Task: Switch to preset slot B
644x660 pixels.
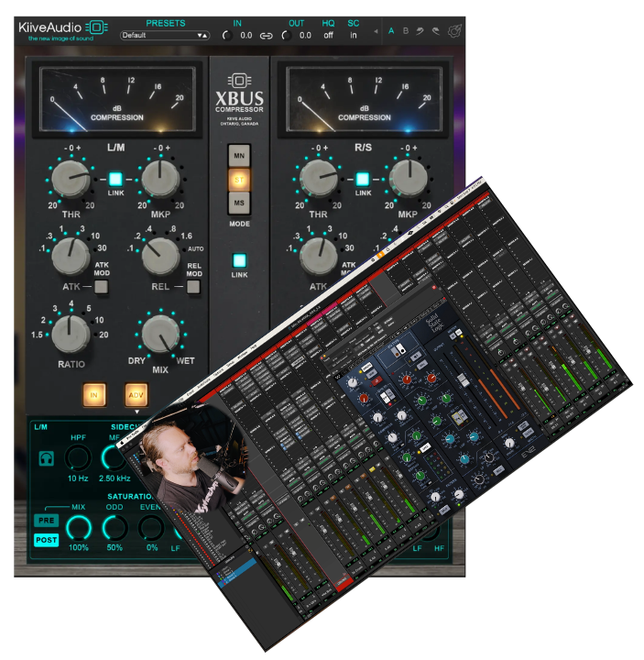Action: coord(406,31)
